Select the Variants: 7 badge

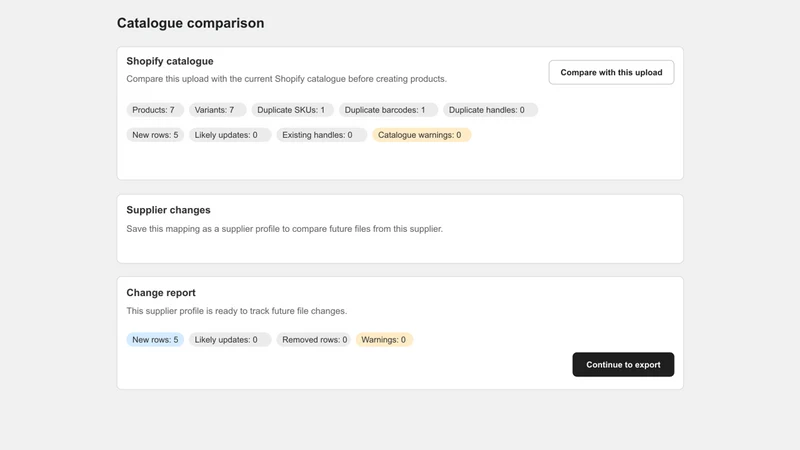click(217, 110)
